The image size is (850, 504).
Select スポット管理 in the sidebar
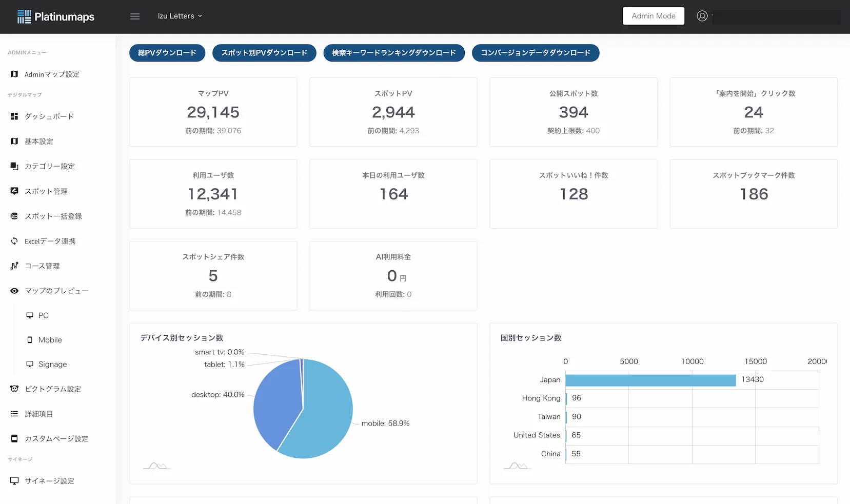click(46, 191)
